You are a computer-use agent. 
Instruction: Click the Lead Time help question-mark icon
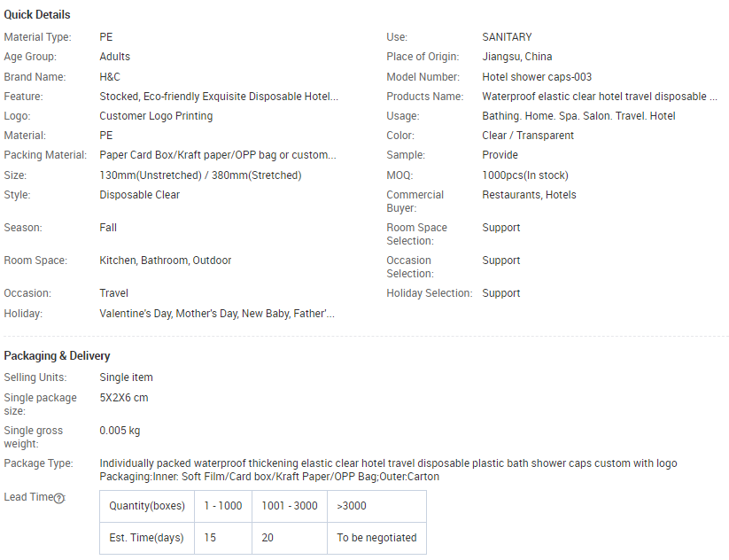point(58,498)
